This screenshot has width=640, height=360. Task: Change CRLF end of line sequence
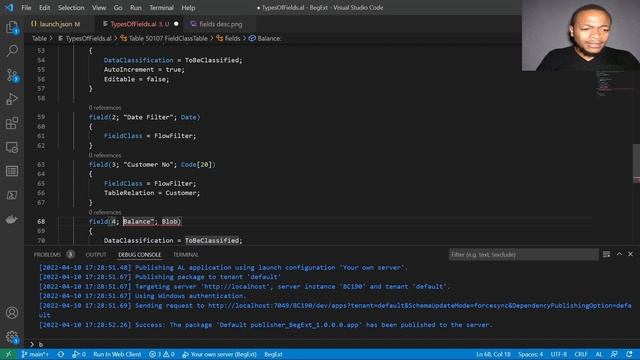[581, 354]
